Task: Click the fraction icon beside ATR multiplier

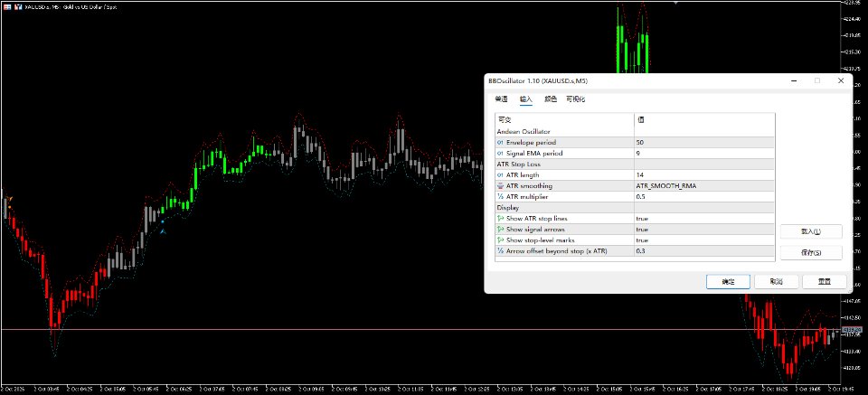Action: pyautogui.click(x=500, y=197)
